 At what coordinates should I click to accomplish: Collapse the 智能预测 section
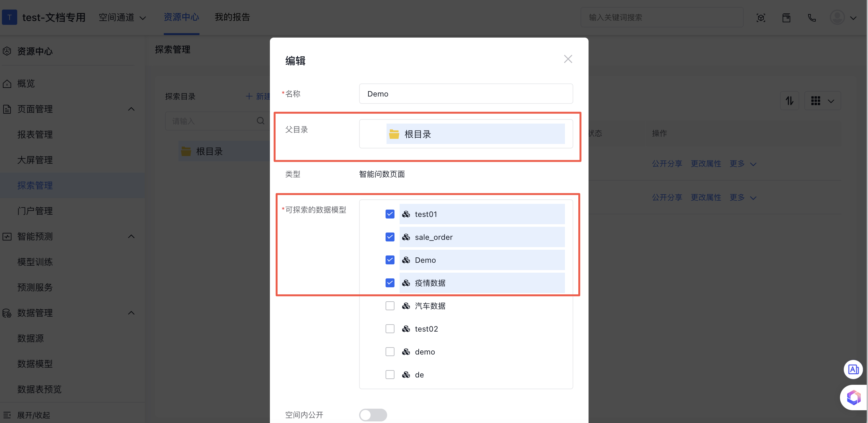[131, 236]
